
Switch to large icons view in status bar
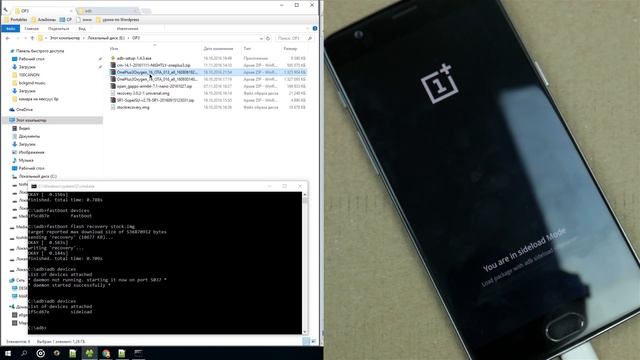coord(313,341)
